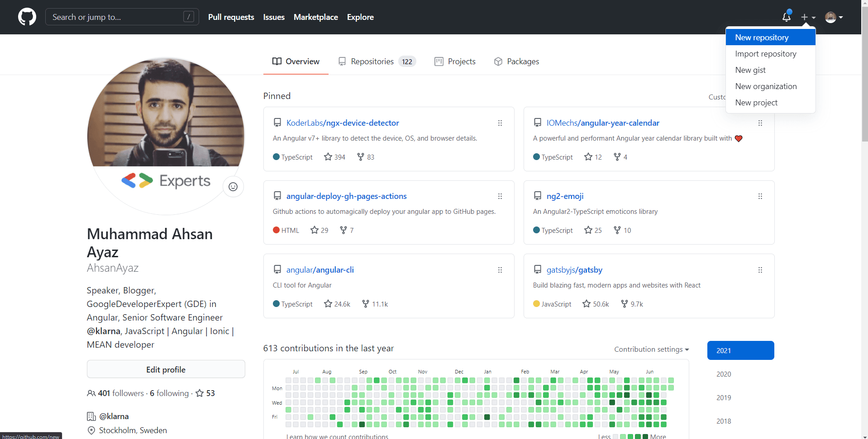868x439 pixels.
Task: Switch to the Projects tab
Action: pyautogui.click(x=455, y=61)
